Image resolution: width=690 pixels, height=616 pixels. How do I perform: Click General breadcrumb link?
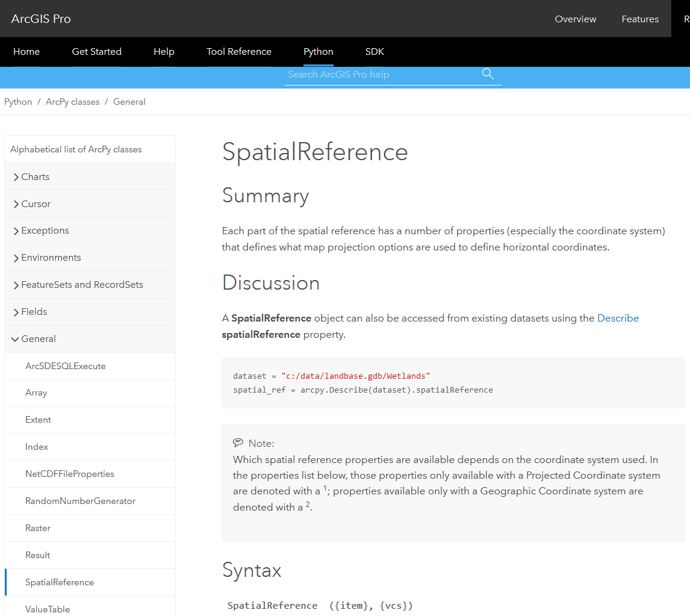[x=129, y=102]
